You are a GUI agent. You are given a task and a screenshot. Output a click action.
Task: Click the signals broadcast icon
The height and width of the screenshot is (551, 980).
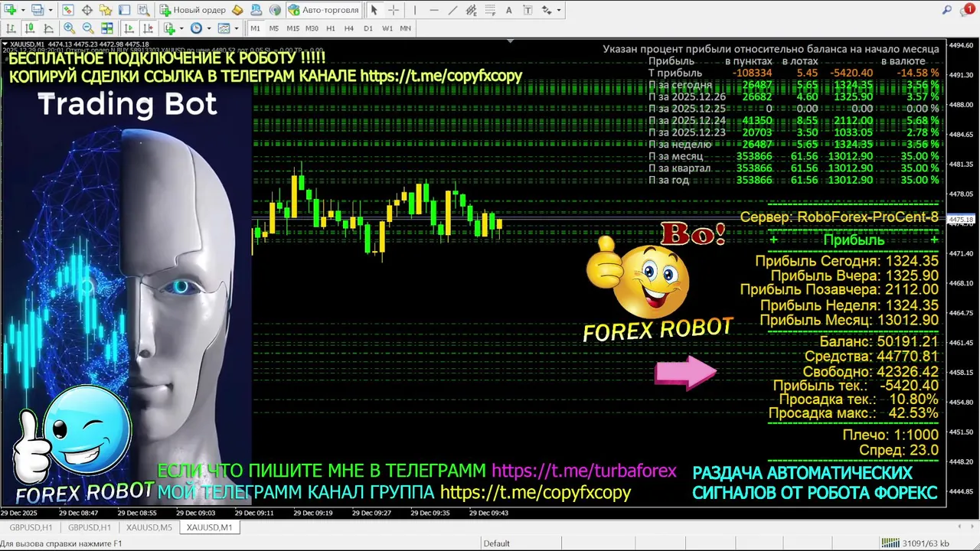tap(274, 10)
